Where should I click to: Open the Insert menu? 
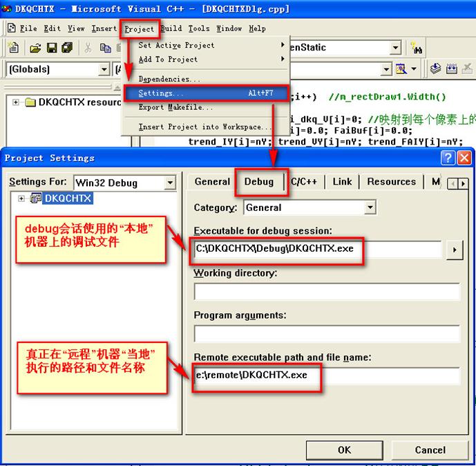click(x=104, y=28)
